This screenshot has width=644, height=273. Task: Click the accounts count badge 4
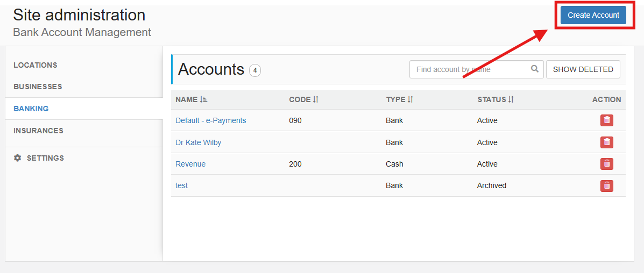[255, 70]
